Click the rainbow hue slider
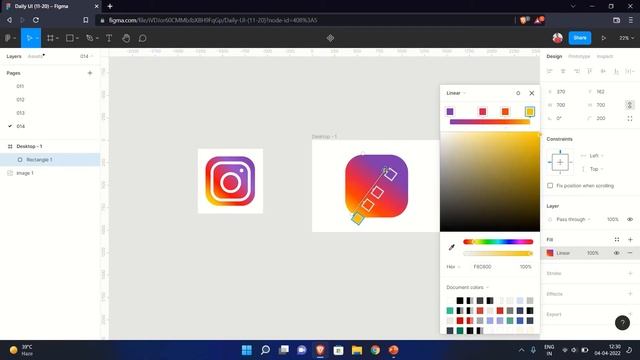The image size is (640, 360). tap(498, 242)
